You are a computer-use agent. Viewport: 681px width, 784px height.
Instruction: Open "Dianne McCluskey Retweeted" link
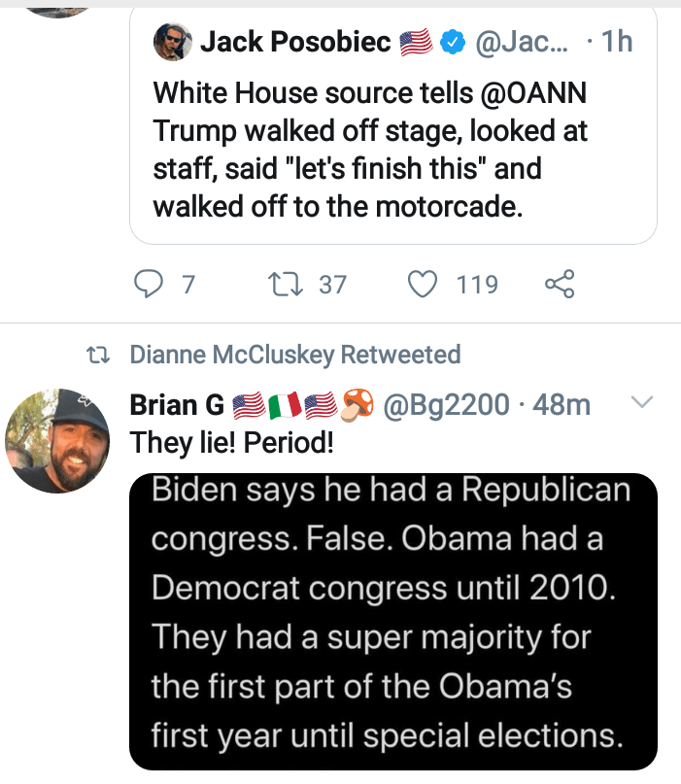tap(295, 355)
